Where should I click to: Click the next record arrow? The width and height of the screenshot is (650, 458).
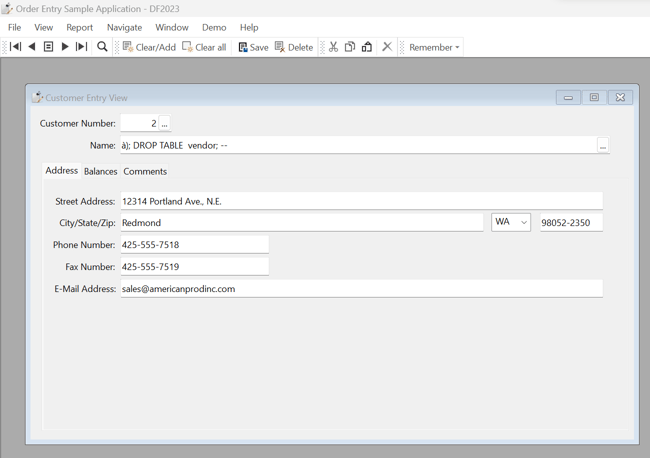click(x=65, y=47)
